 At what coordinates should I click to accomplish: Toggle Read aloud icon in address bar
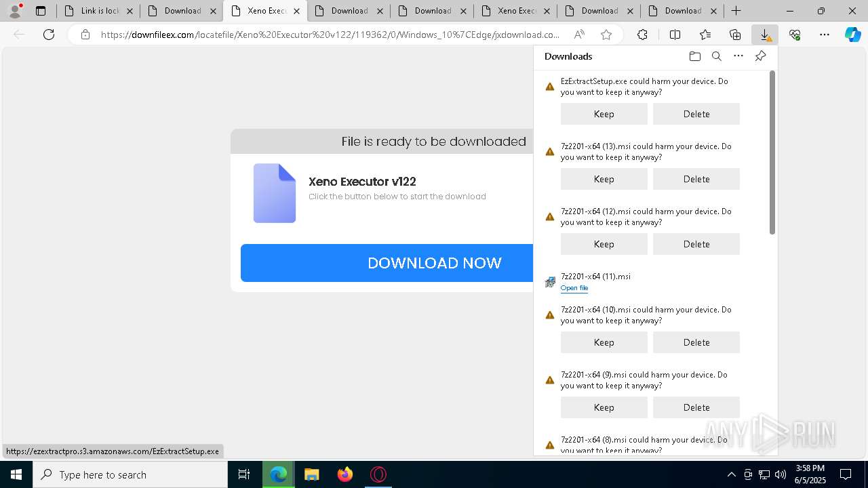(579, 35)
